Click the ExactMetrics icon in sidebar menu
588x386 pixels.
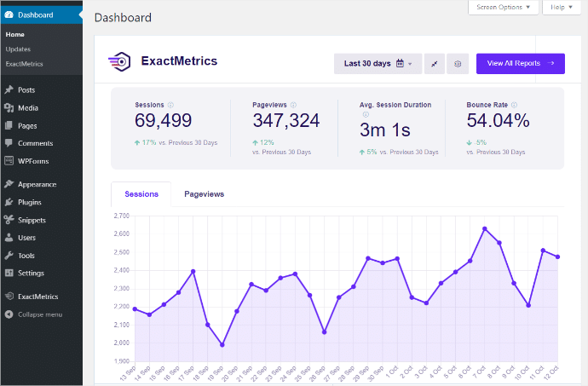(9, 297)
